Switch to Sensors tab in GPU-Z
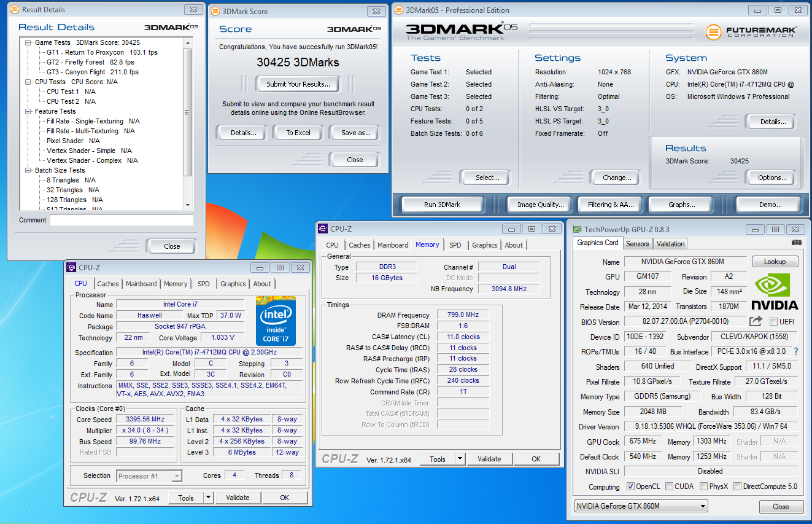 pos(638,244)
